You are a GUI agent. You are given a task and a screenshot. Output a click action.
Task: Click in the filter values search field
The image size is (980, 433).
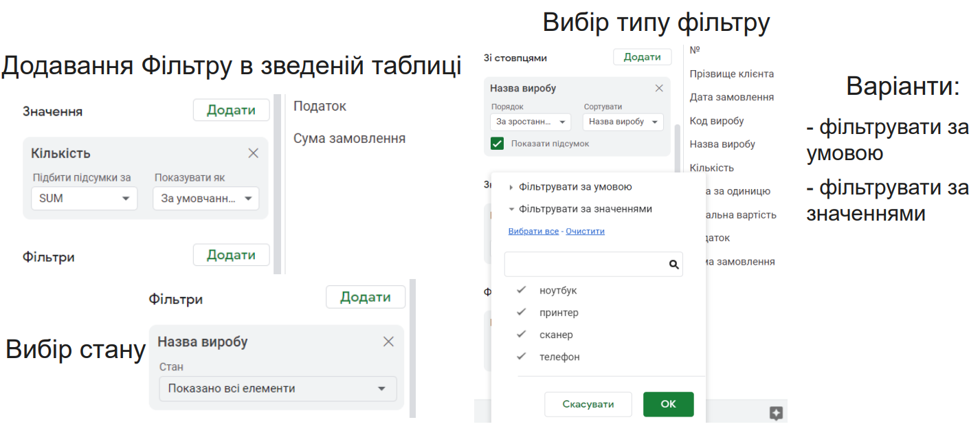(584, 265)
